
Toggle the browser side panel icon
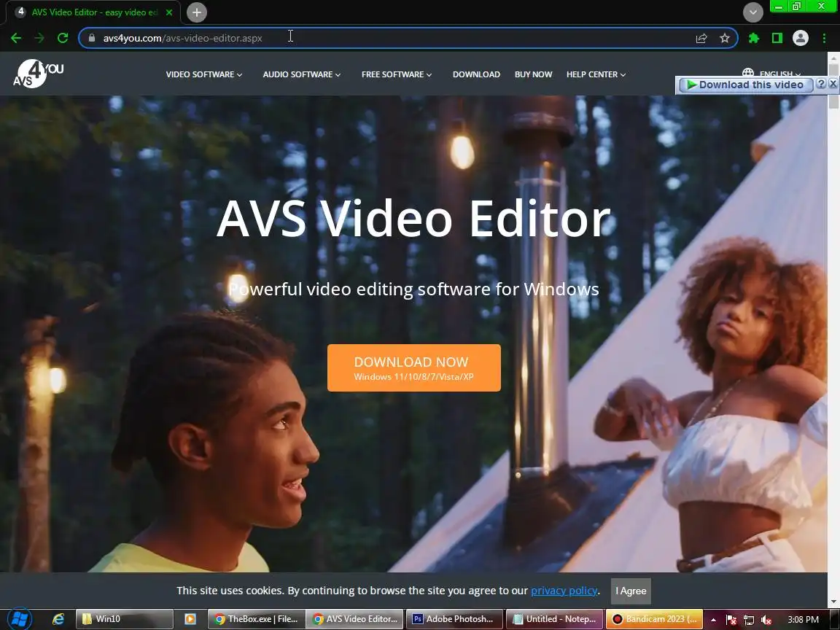coord(777,38)
